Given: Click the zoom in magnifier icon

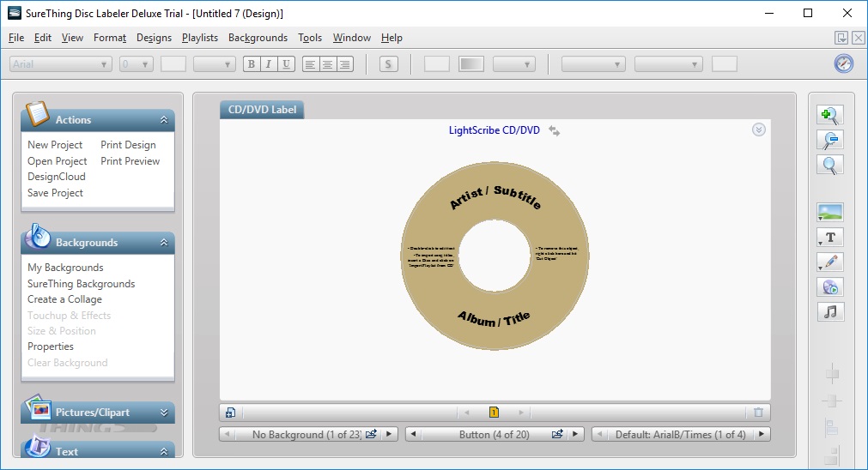Looking at the screenshot, I should tap(829, 115).
